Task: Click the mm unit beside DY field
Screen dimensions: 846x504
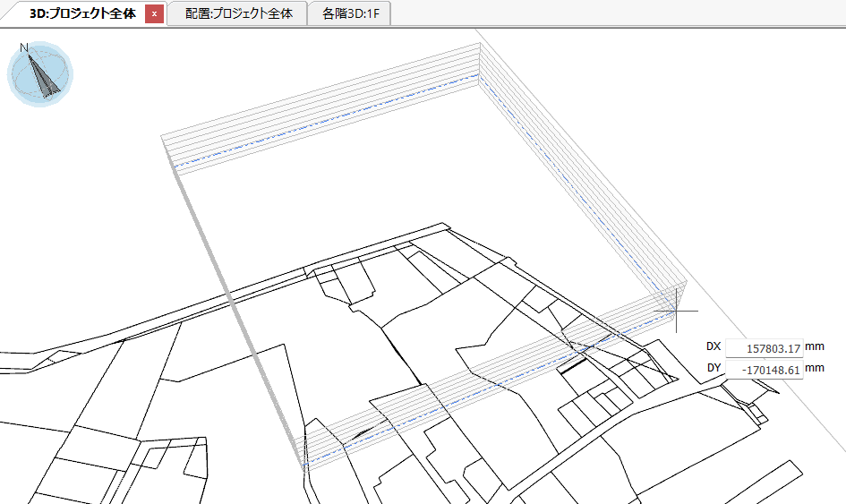Action: point(814,368)
